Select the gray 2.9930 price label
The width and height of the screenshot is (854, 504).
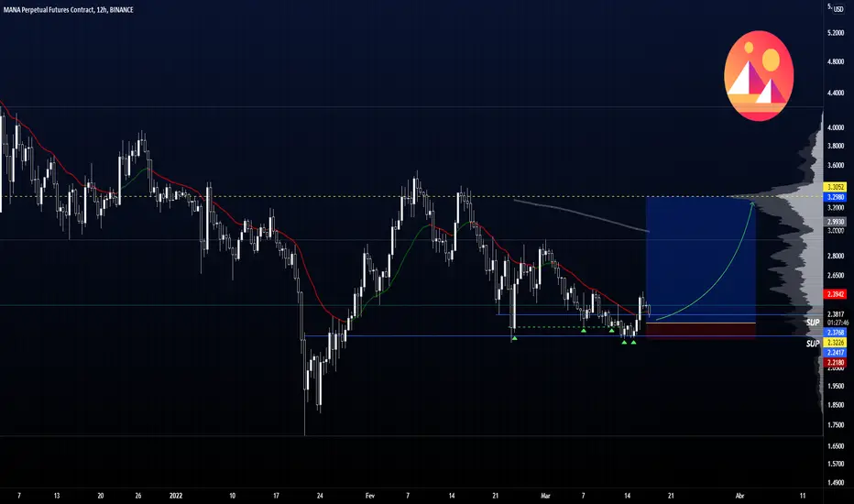[836, 222]
